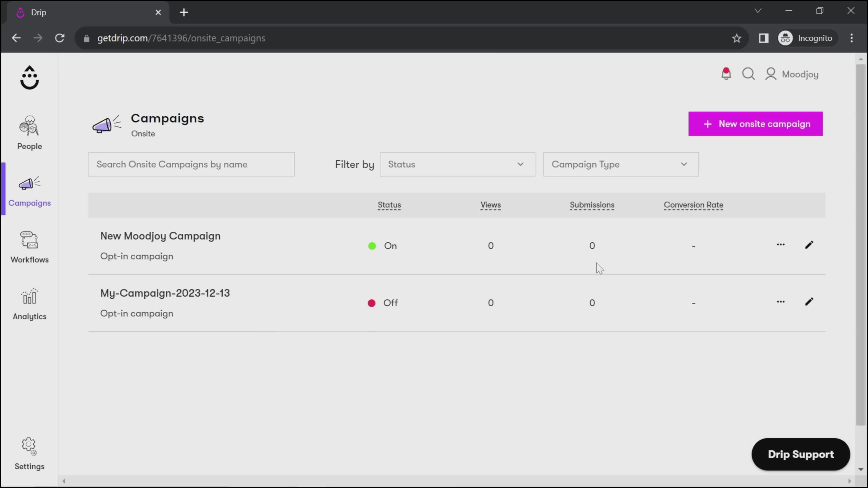This screenshot has height=488, width=868.
Task: Go to Campaigns in sidebar
Action: pos(30,191)
